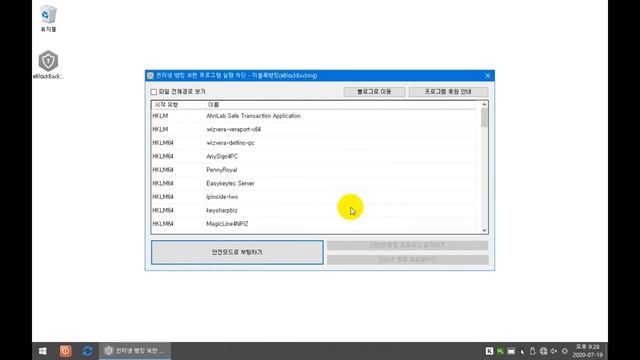This screenshot has height=360, width=640.
Task: Click the white K icon in system tray
Action: point(489,351)
